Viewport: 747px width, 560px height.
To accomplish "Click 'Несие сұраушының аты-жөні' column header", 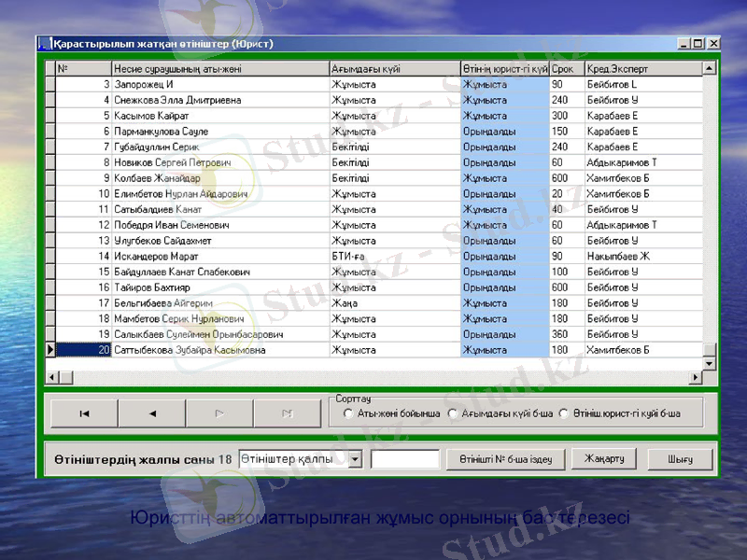I will (x=219, y=69).
